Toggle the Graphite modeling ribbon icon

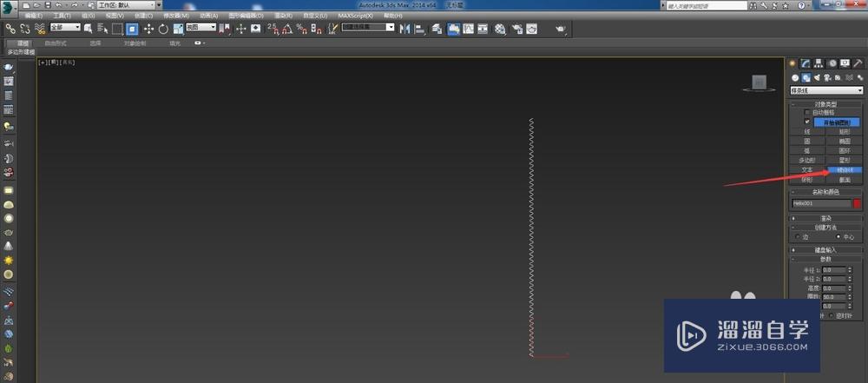[x=453, y=29]
